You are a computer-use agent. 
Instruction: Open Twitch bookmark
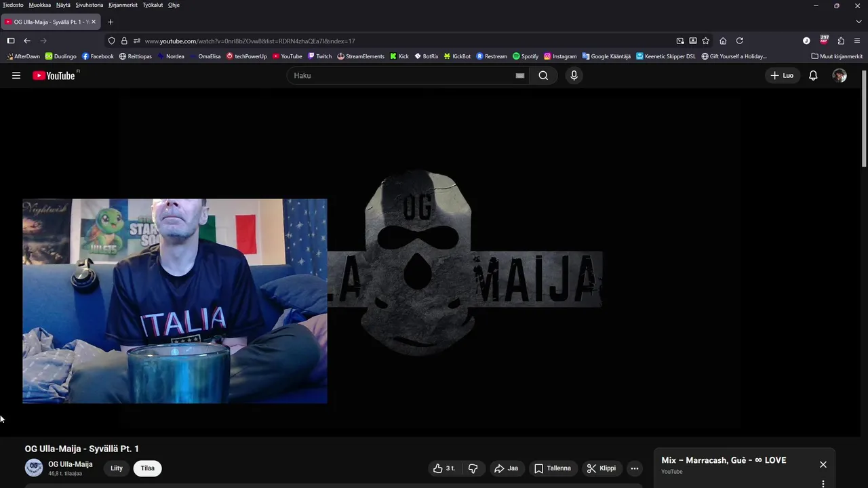(319, 56)
